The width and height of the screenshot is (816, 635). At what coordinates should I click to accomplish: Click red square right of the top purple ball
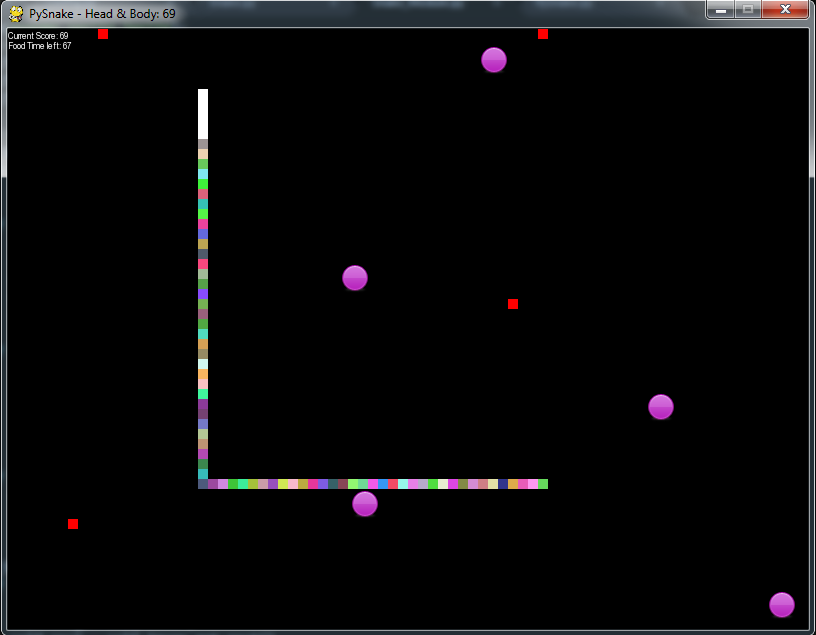pos(543,35)
